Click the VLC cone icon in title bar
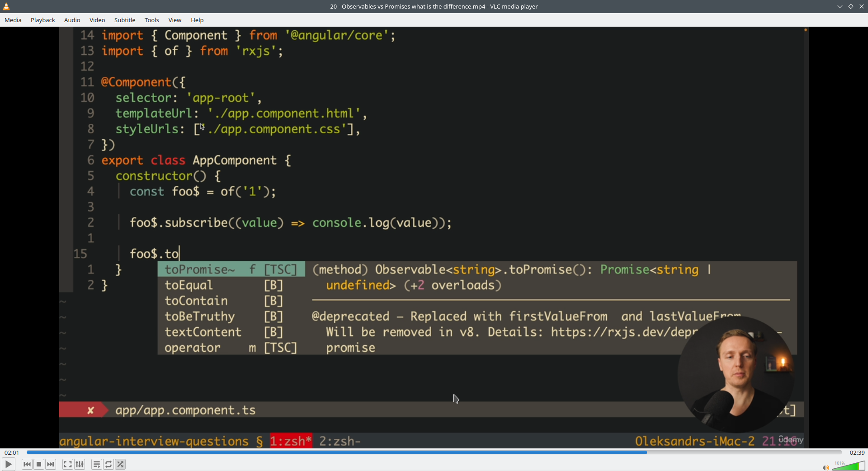The height and width of the screenshot is (471, 868). pyautogui.click(x=6, y=6)
